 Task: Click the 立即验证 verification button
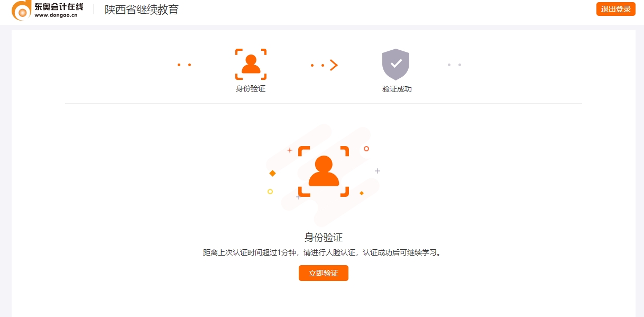click(323, 273)
